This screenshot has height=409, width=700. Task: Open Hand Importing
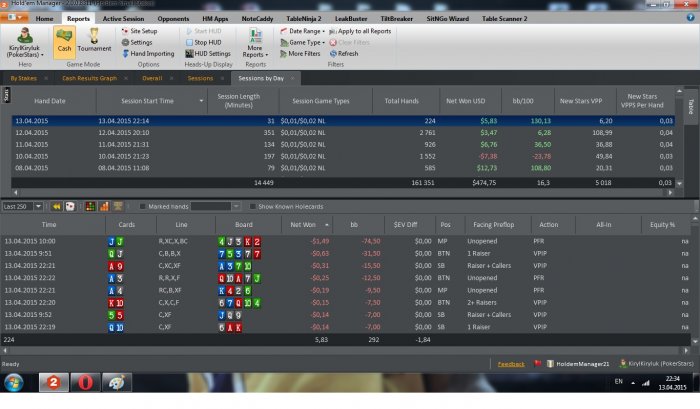[x=148, y=54]
